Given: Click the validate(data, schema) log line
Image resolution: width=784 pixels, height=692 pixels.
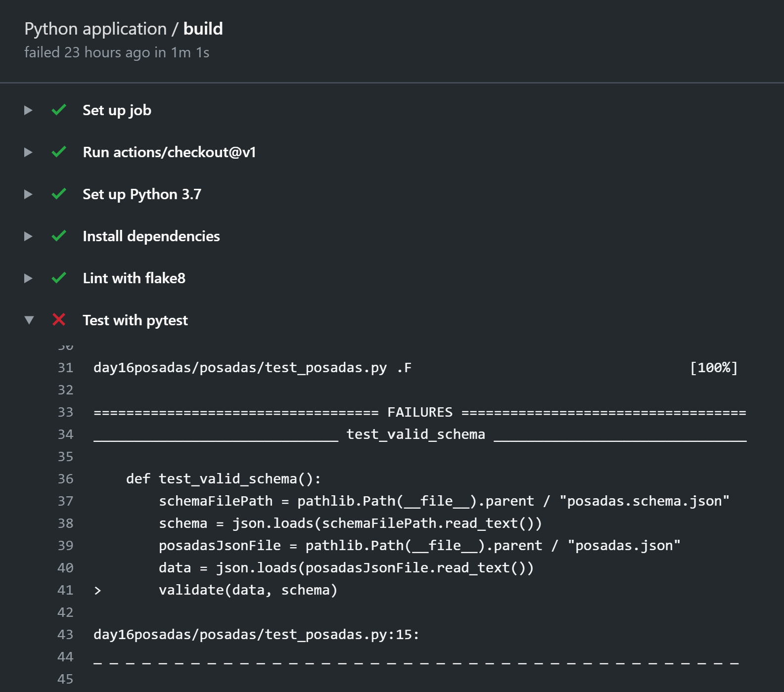Looking at the screenshot, I should click(248, 590).
